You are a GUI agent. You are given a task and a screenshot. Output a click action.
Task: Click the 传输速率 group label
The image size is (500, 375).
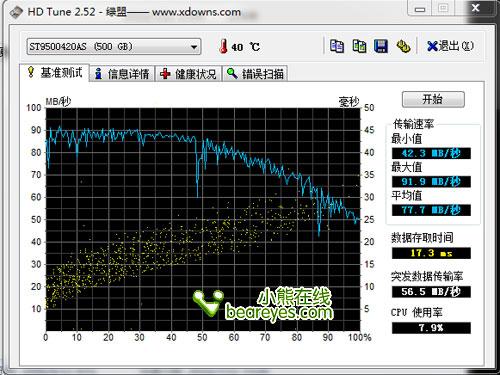coord(413,124)
